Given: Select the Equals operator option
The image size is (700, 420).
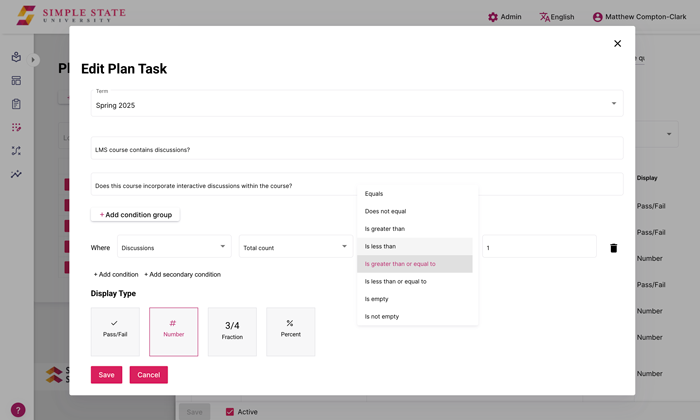Looking at the screenshot, I should pos(415,194).
